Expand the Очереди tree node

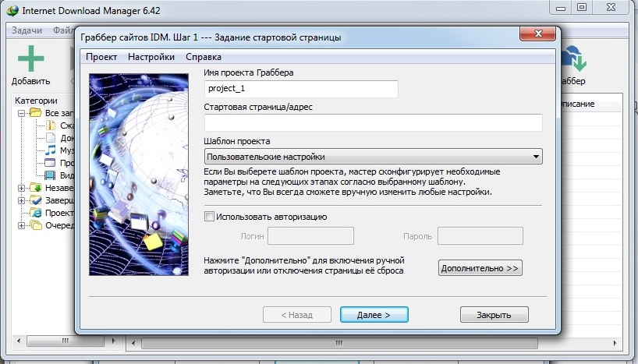pyautogui.click(x=22, y=225)
